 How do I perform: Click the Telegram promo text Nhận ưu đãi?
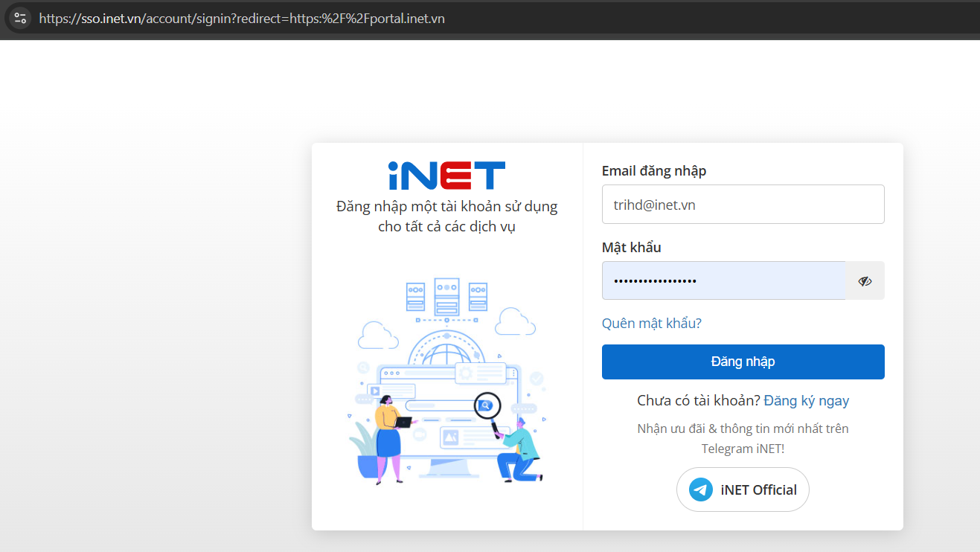pos(743,438)
